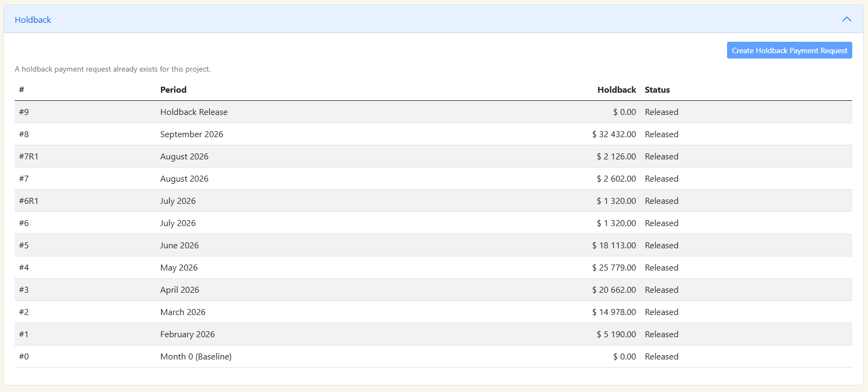The width and height of the screenshot is (868, 392).
Task: Click the Holdback header title
Action: click(x=33, y=20)
